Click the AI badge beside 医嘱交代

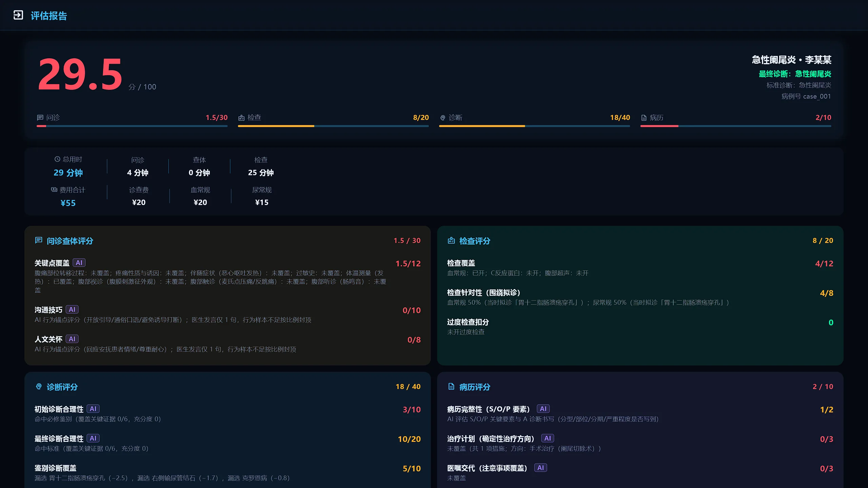tap(540, 468)
